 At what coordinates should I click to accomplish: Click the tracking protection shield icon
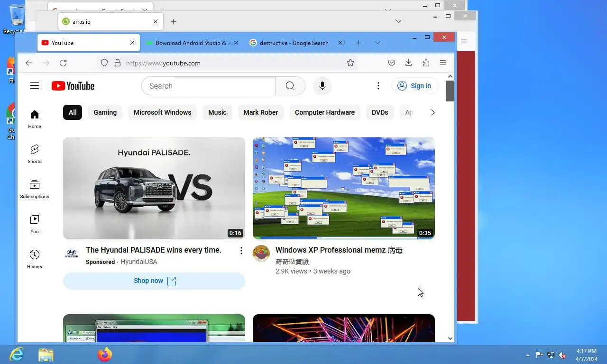tap(104, 63)
